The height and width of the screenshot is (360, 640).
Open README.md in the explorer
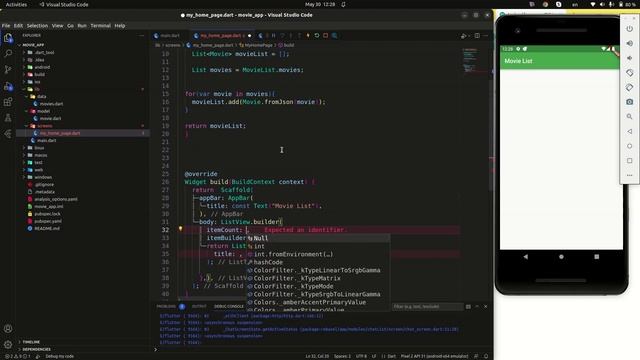coord(47,229)
